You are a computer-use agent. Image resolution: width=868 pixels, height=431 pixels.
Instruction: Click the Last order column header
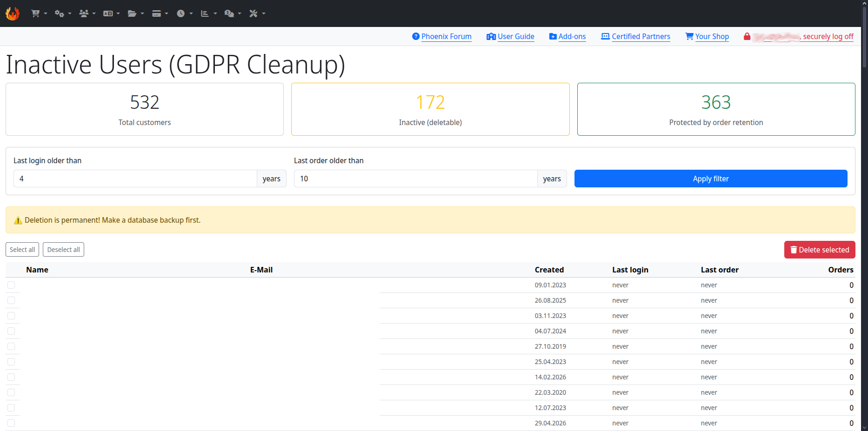[720, 270]
